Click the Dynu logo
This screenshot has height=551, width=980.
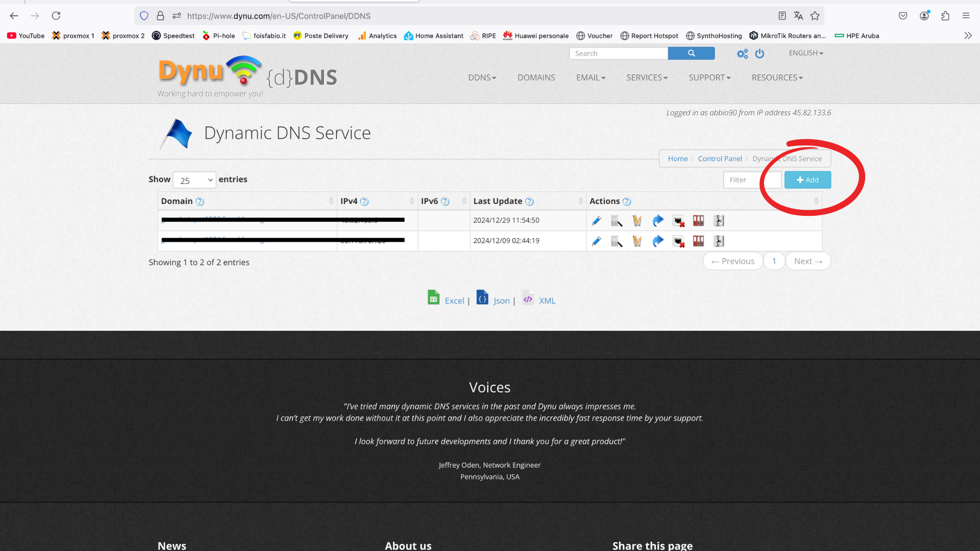coord(209,71)
